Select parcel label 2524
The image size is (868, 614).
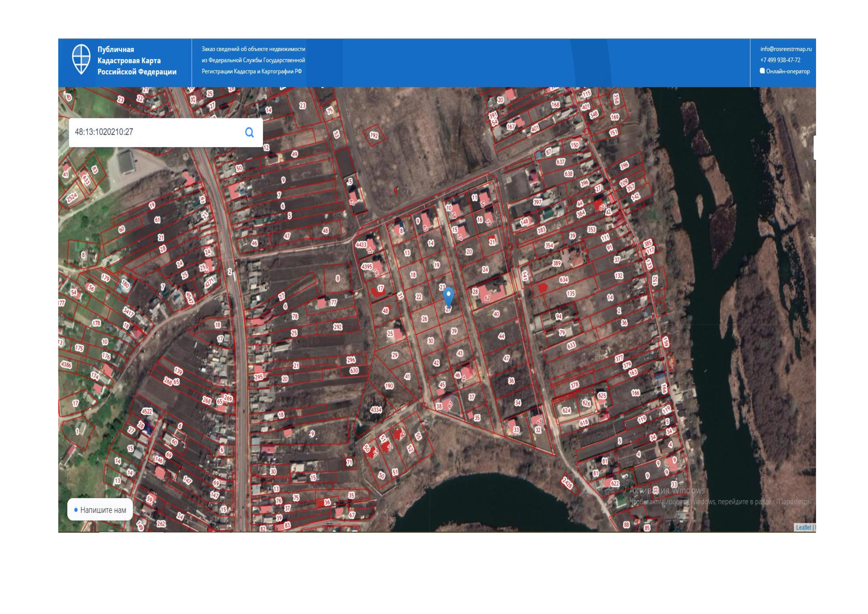coord(72,197)
